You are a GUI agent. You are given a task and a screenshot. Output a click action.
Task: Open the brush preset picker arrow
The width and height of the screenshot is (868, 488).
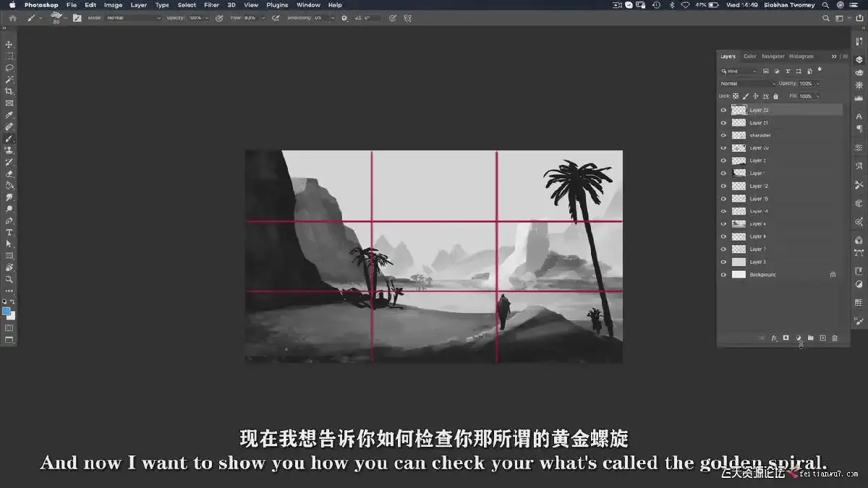click(66, 17)
